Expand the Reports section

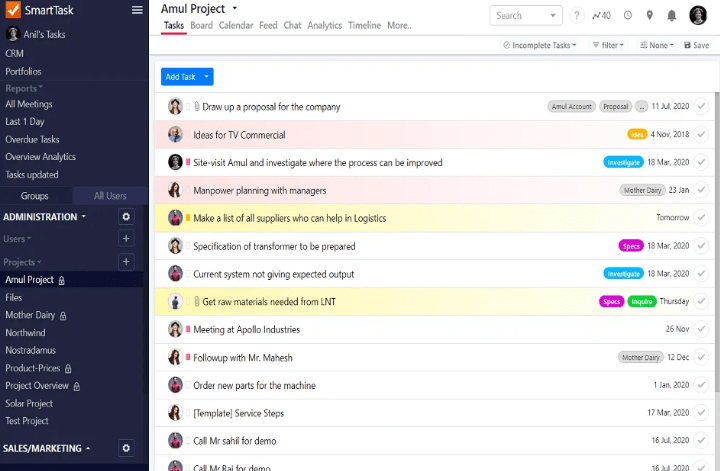coord(24,88)
